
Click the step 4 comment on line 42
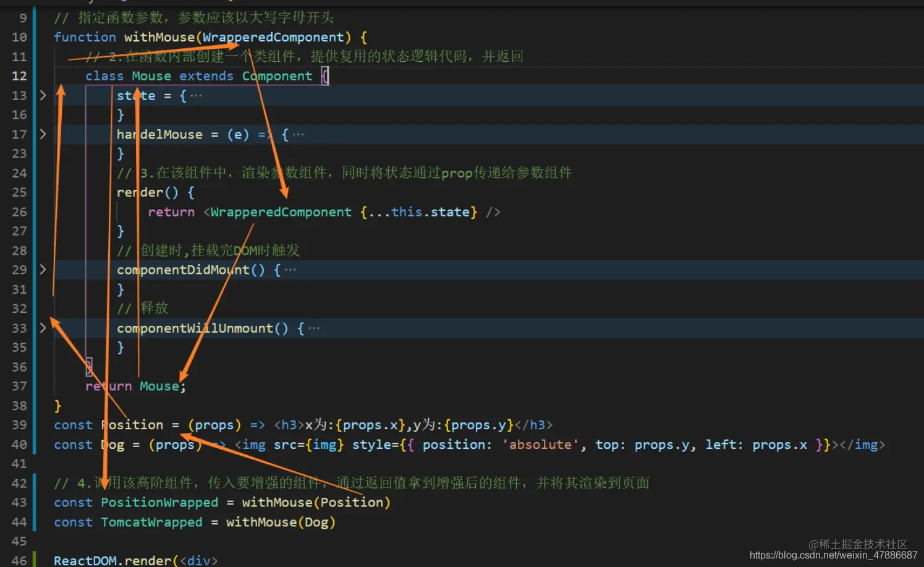click(352, 483)
